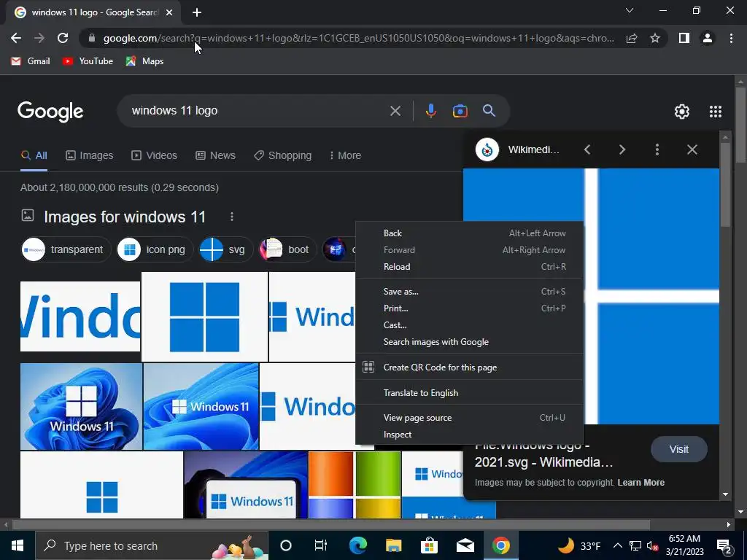Open the Gmail bookmark

click(x=31, y=61)
